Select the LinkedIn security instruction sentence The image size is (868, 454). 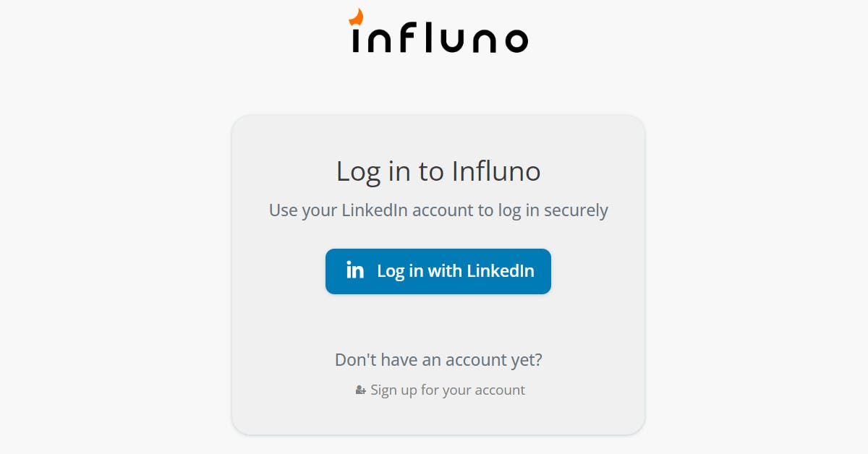tap(438, 210)
